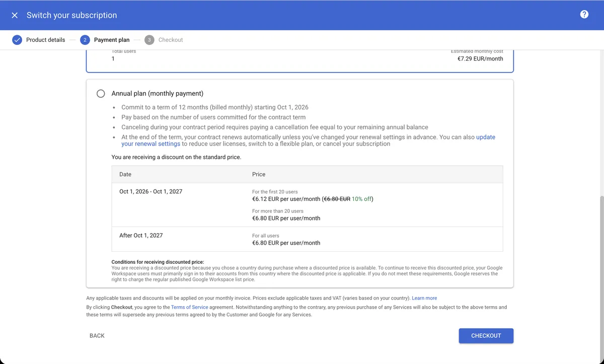This screenshot has width=604, height=364.
Task: Select the Payment plan step
Action: click(112, 40)
